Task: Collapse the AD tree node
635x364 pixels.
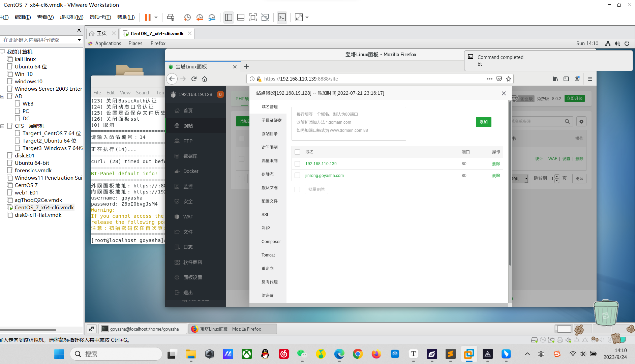Action: click(x=2, y=96)
